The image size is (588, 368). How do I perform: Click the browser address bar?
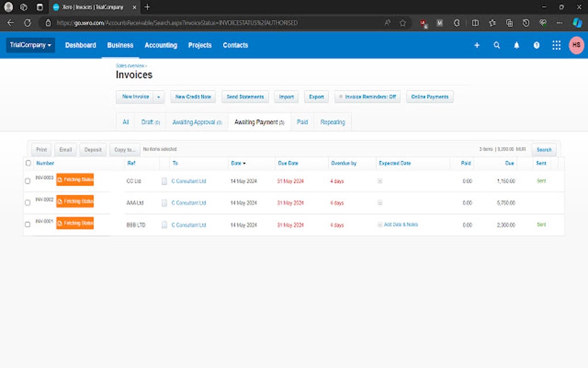pyautogui.click(x=173, y=22)
